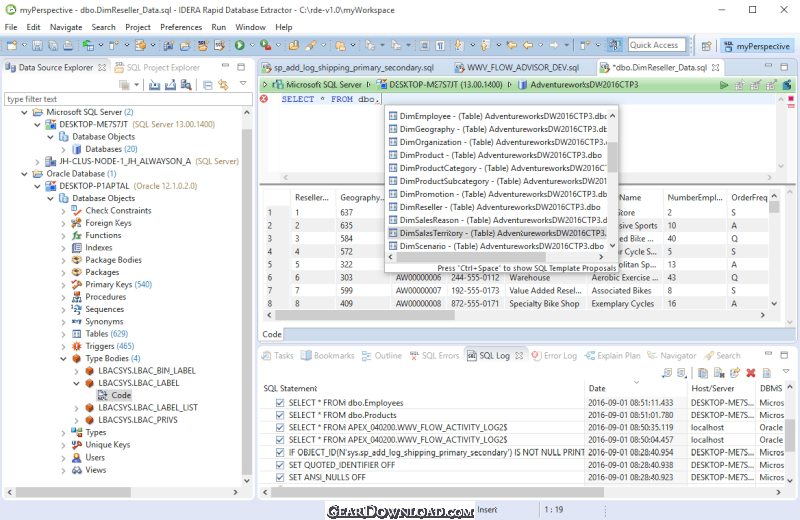
Task: Click the last icon in editor connection bar
Action: 787,85
